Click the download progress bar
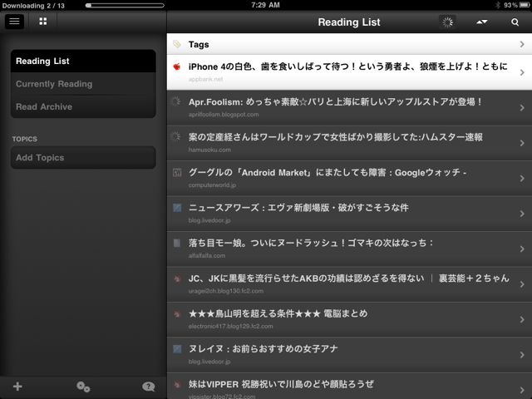The width and height of the screenshot is (532, 399). point(125,6)
